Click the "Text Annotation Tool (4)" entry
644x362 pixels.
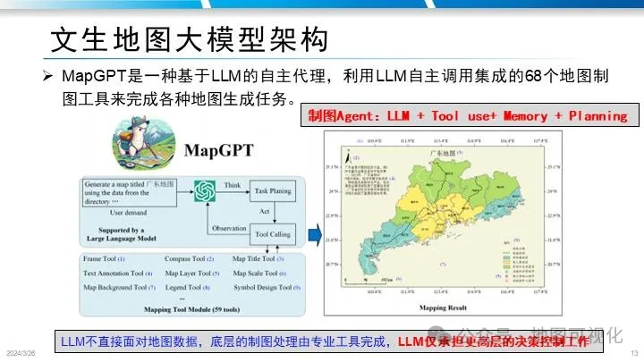point(117,274)
